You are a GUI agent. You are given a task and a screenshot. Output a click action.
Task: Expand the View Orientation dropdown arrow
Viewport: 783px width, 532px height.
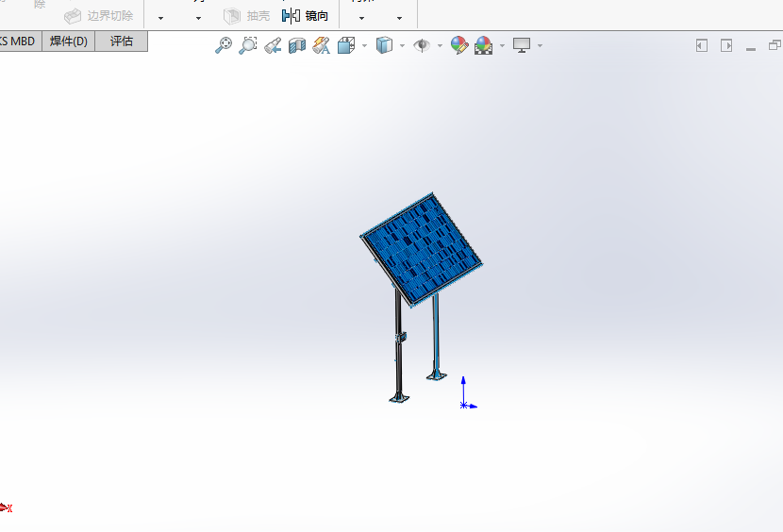[364, 45]
